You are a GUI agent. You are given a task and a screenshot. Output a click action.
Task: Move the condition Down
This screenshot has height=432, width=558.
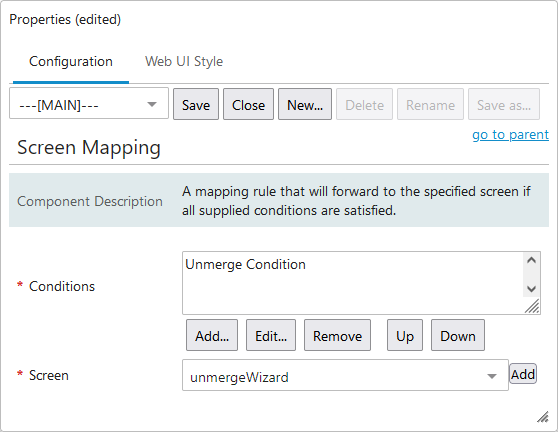coord(458,335)
